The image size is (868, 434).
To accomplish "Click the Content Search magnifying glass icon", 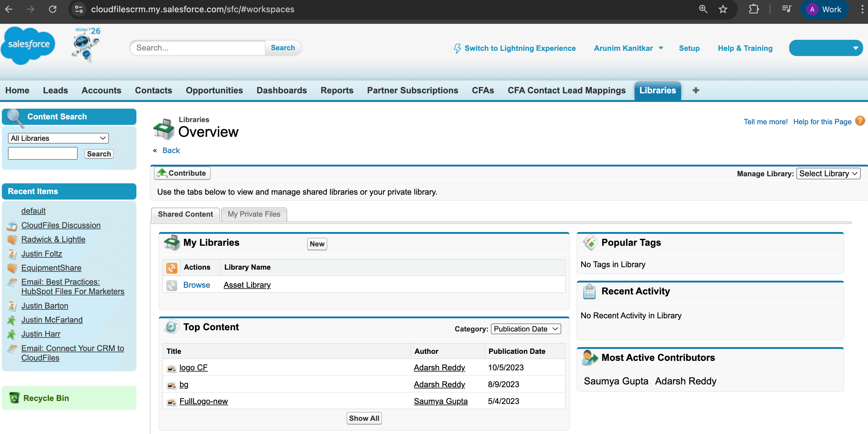I will (14, 118).
